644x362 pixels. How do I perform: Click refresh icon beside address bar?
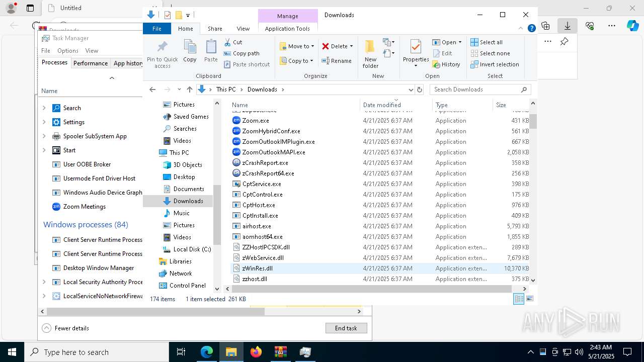click(x=420, y=89)
